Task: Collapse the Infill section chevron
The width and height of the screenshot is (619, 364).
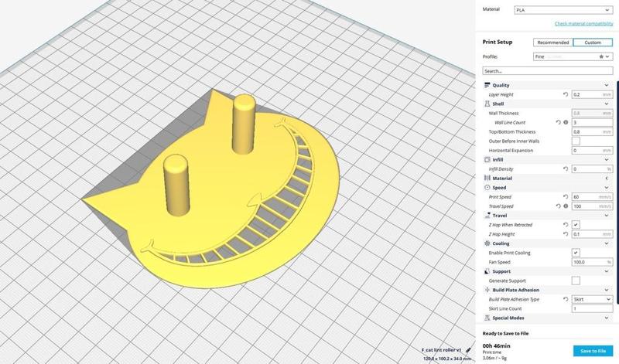Action: [607, 160]
